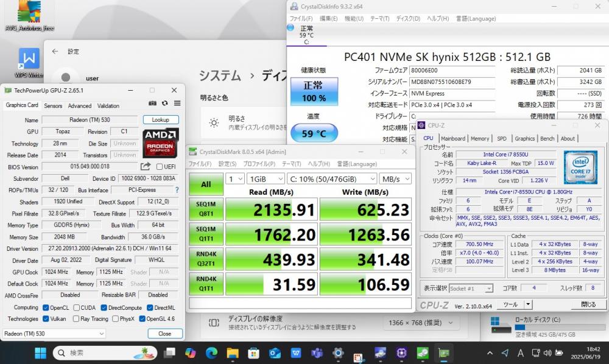Open the MB/s unit dropdown

click(395, 179)
